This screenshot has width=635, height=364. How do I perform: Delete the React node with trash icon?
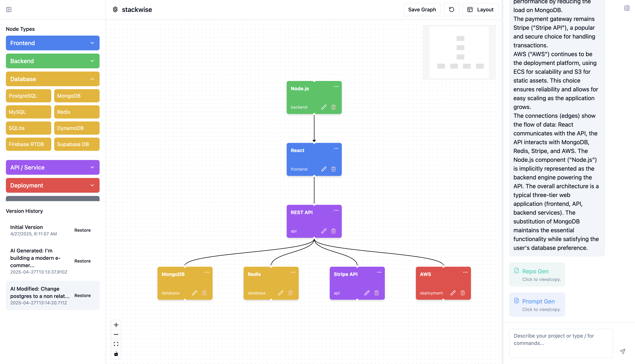click(333, 169)
